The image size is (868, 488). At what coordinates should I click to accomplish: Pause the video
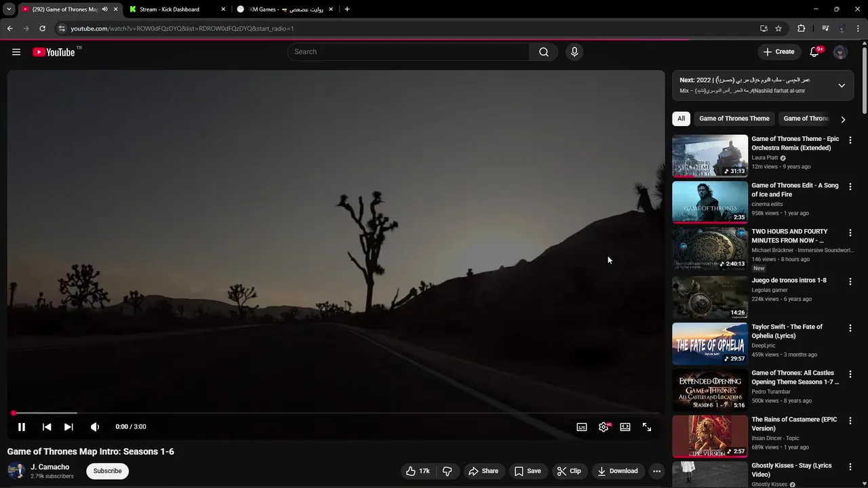pos(22,427)
